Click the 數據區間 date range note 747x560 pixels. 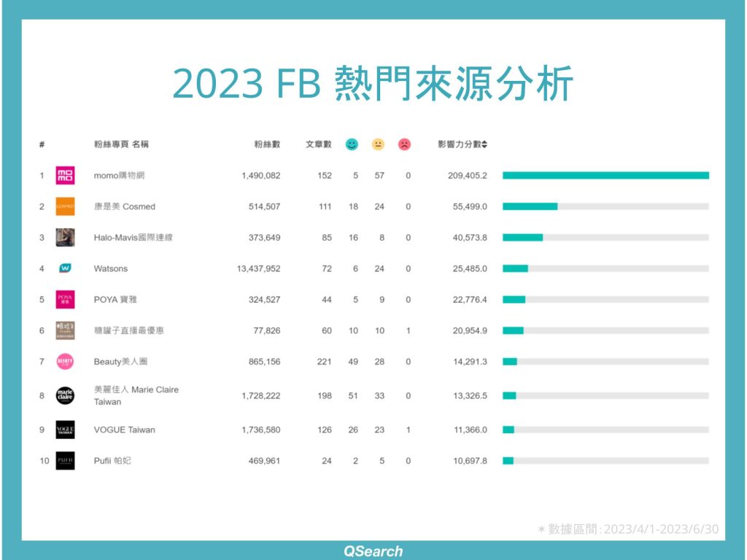(x=628, y=529)
